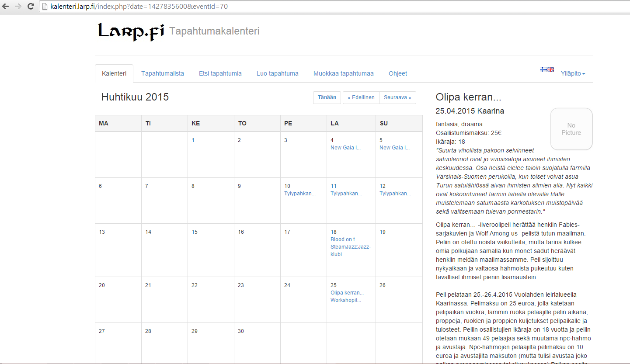Open the Tapahtumalista tab
The width and height of the screenshot is (630, 364).
(162, 73)
